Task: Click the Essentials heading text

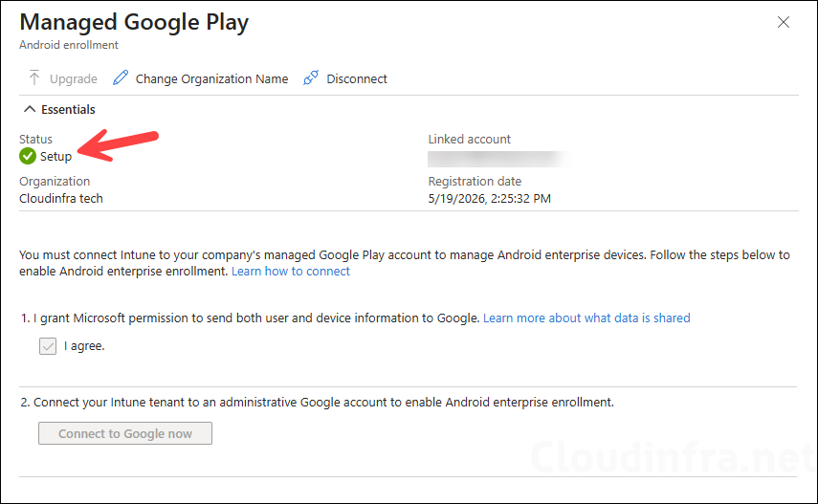Action: point(68,110)
